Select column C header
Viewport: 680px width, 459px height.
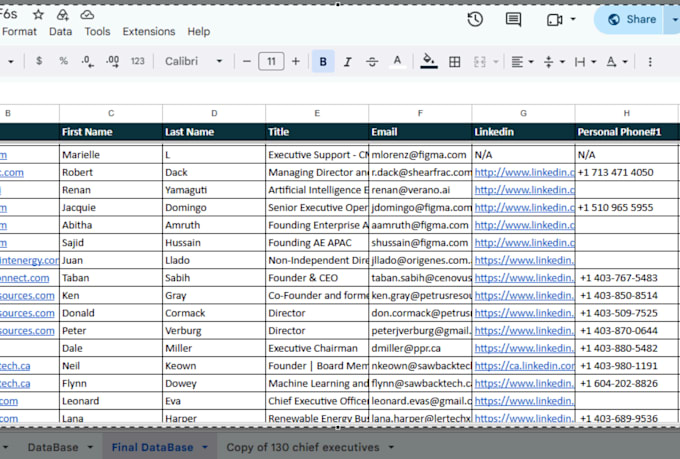111,114
